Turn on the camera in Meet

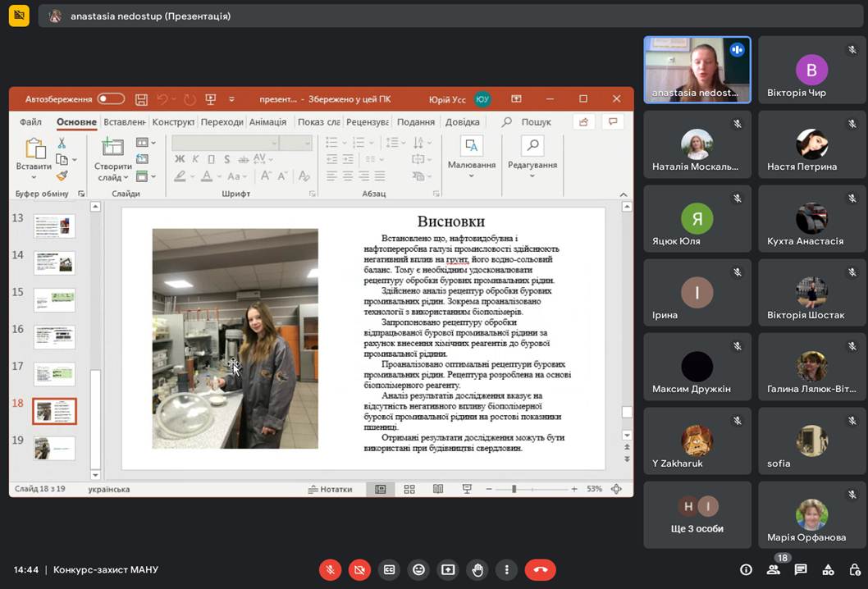359,569
